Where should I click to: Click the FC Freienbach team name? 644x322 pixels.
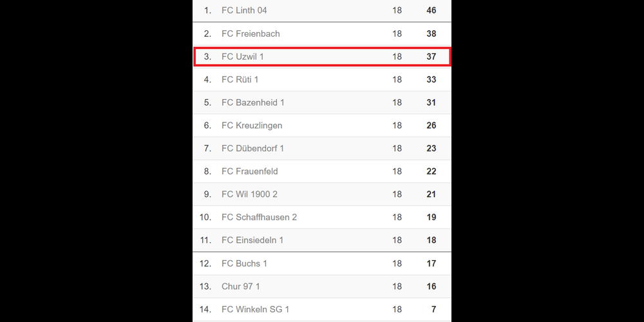coord(251,33)
